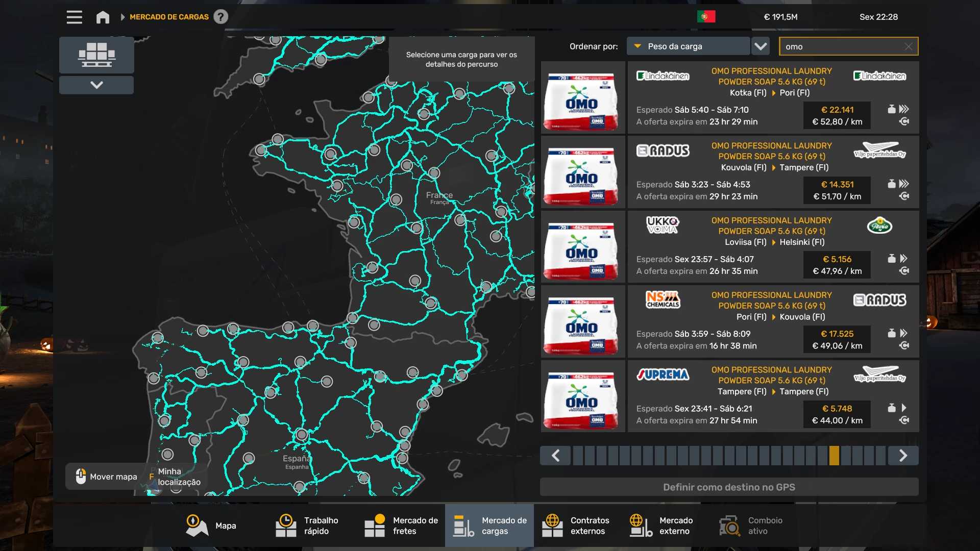Open the help question mark icon
This screenshot has width=980, height=551.
pos(220,17)
